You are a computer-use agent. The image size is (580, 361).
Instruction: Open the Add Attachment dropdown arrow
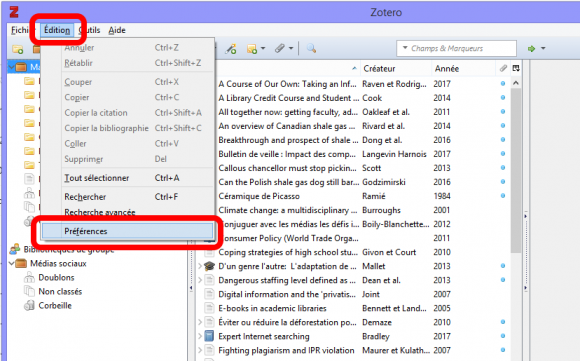click(291, 48)
